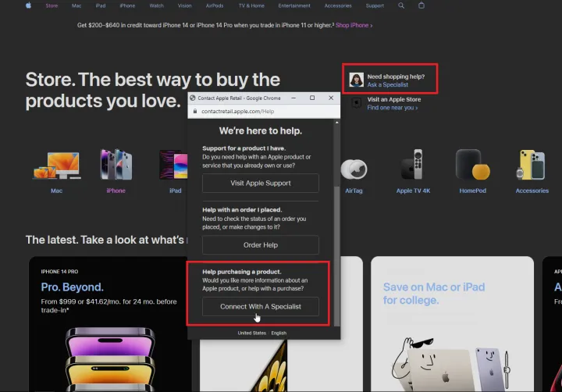
Task: Follow the Find one near you link
Action: (392, 108)
